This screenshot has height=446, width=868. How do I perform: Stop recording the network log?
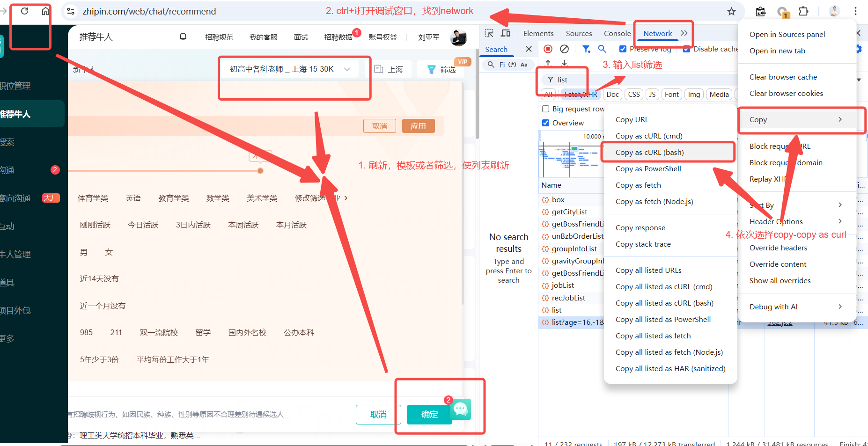(548, 49)
